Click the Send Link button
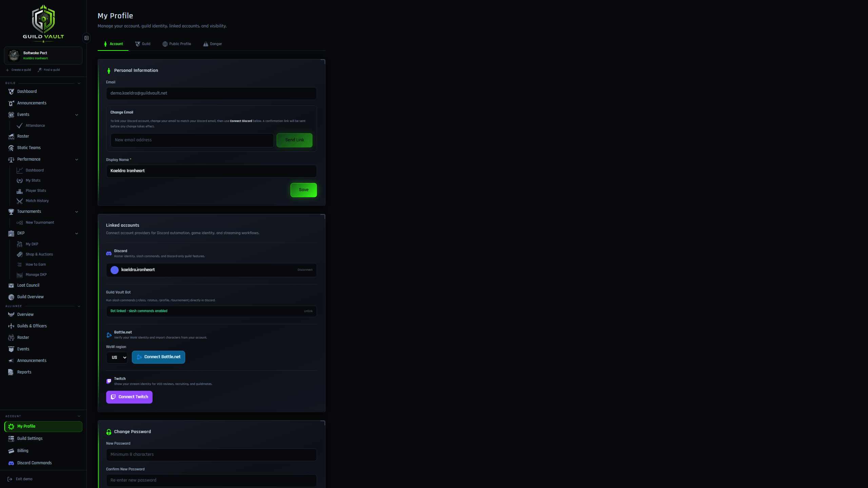This screenshot has width=868, height=488. [x=294, y=140]
